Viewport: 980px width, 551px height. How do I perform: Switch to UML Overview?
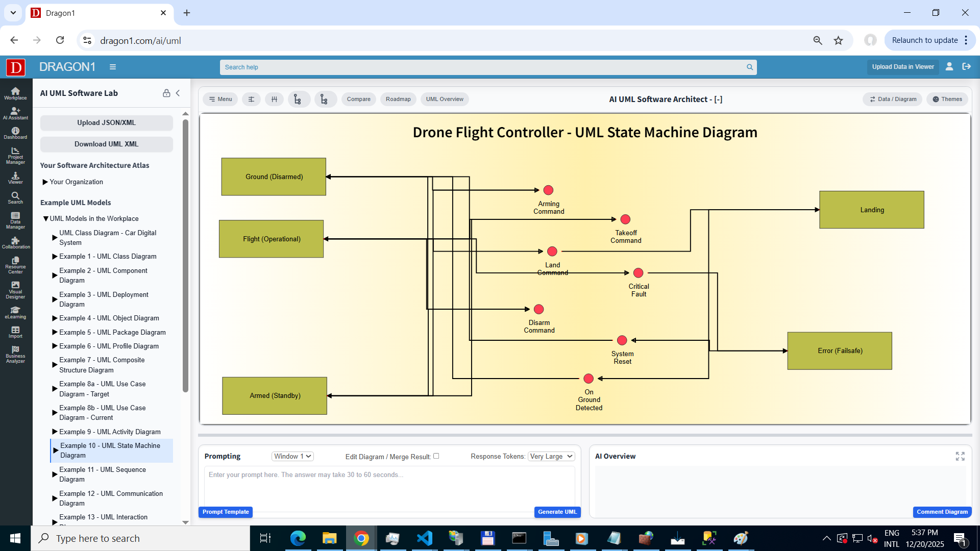pyautogui.click(x=444, y=99)
